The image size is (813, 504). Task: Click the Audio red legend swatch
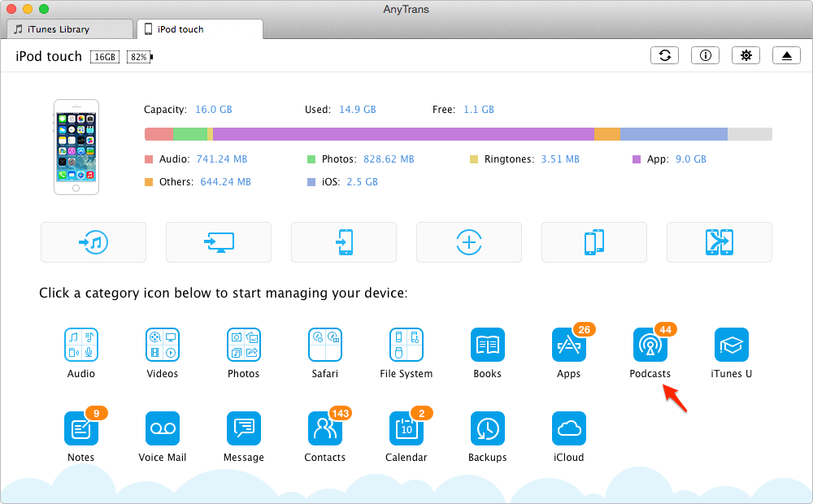[x=149, y=159]
